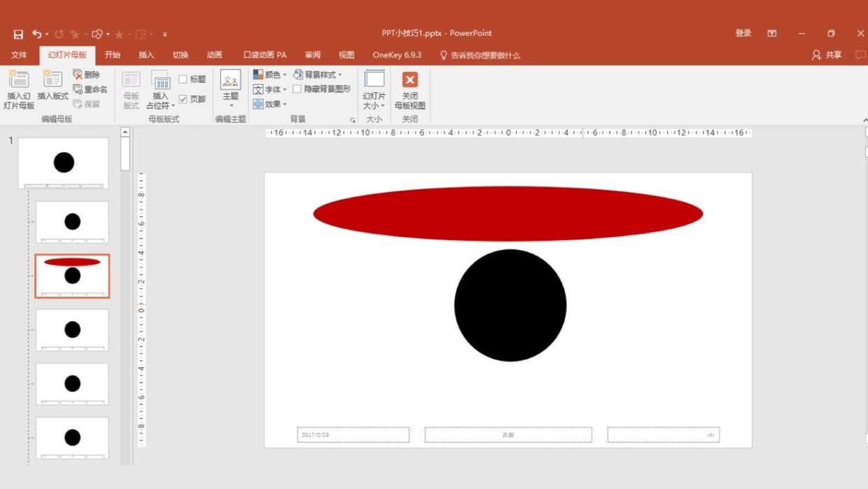Click the Share (共享) button
868x489 pixels.
(827, 55)
